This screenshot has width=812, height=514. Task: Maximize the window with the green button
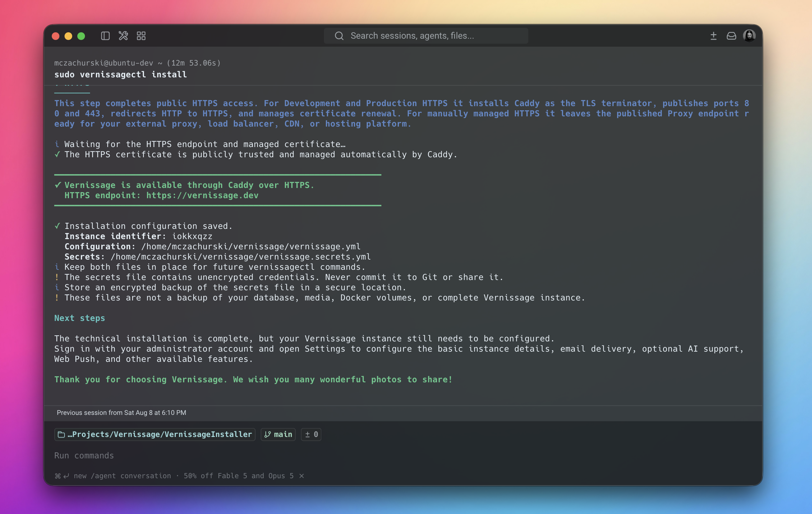pos(81,36)
